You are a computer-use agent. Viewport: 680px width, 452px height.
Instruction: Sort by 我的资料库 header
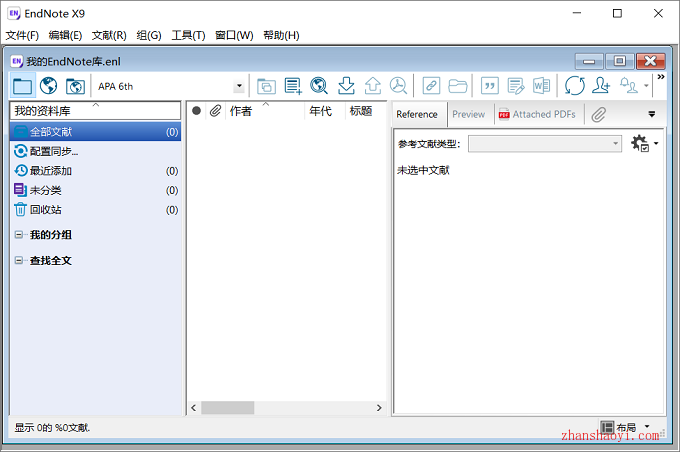coord(95,111)
